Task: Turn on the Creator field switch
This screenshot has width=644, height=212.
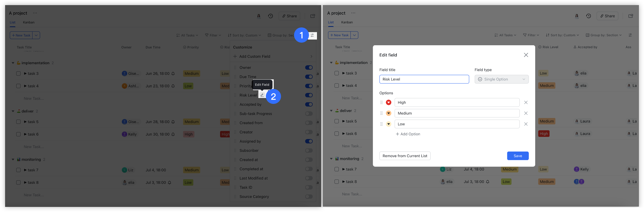Action: coord(309,132)
